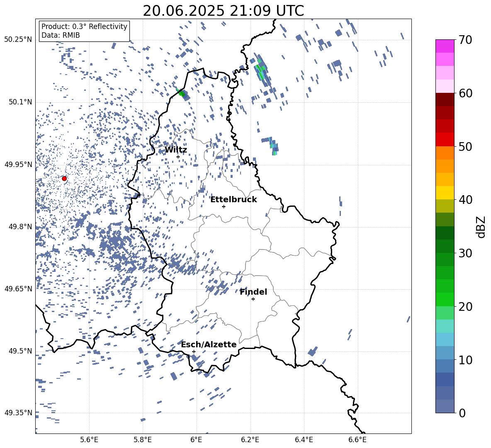
Task: Click the 49.8°N latitude label
Action: (20, 227)
